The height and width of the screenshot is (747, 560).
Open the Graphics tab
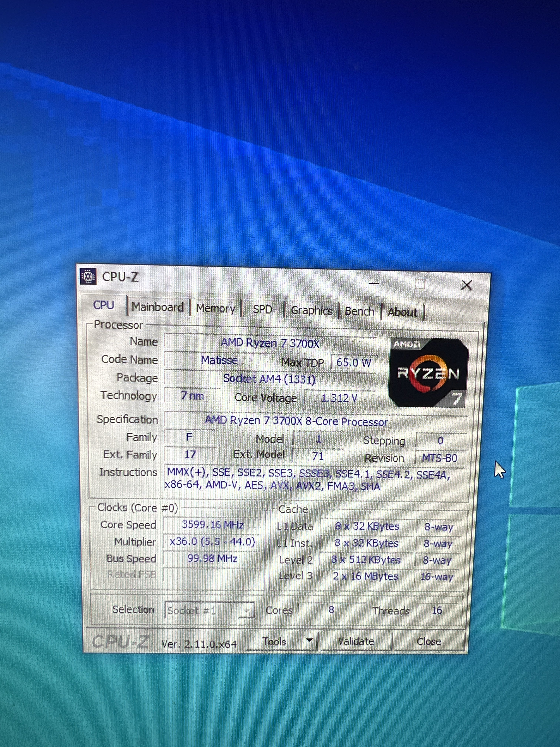(311, 310)
